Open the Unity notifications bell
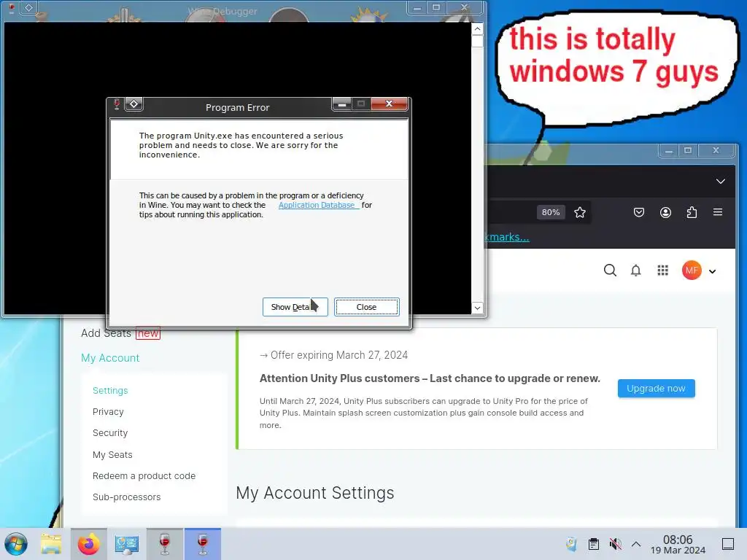 [635, 271]
